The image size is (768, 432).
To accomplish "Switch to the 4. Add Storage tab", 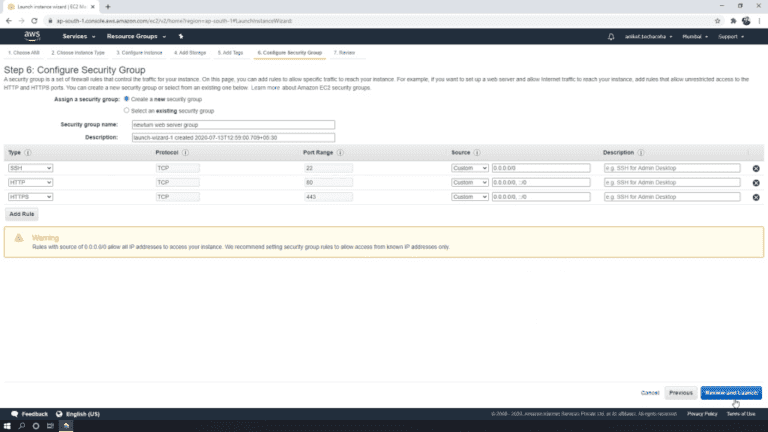I will click(x=190, y=52).
